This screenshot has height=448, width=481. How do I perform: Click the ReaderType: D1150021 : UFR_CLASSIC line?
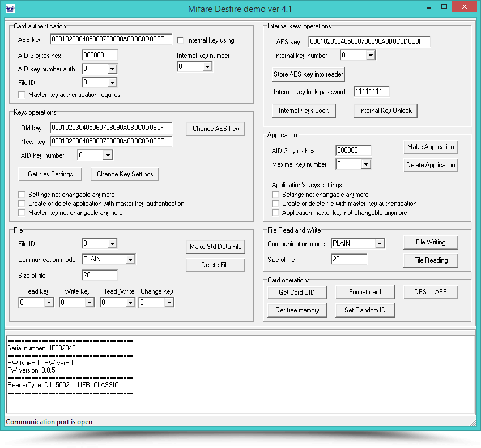click(x=63, y=385)
